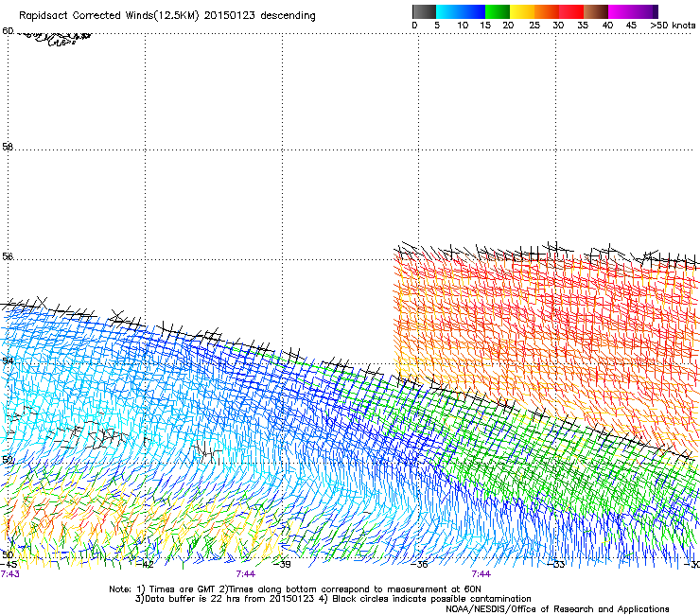Click the note 'Data buffer is 22 hrs'
Image resolution: width=700 pixels, height=615 pixels.
191,599
